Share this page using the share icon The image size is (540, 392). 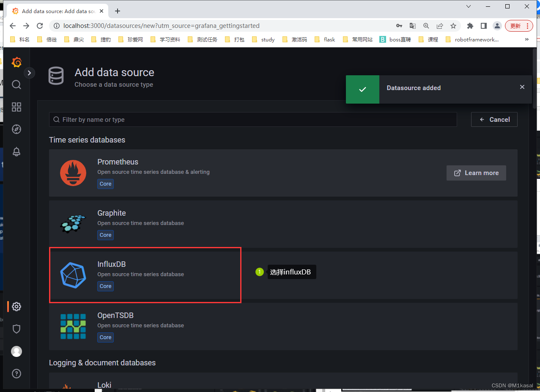pos(440,26)
